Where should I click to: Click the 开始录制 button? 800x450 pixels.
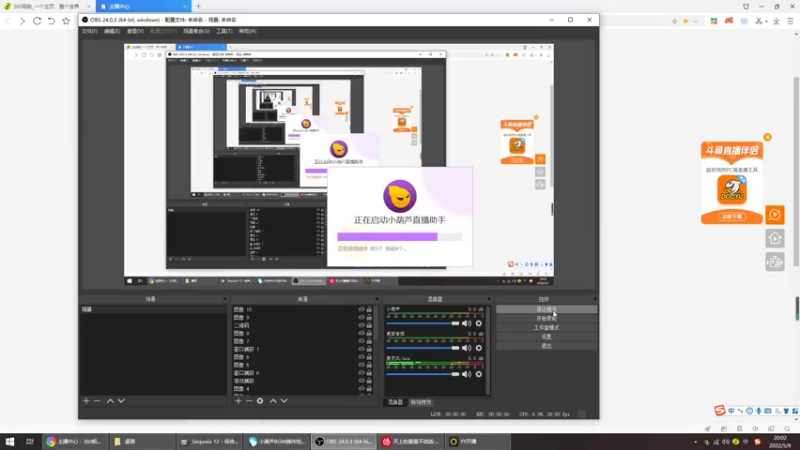tap(546, 318)
